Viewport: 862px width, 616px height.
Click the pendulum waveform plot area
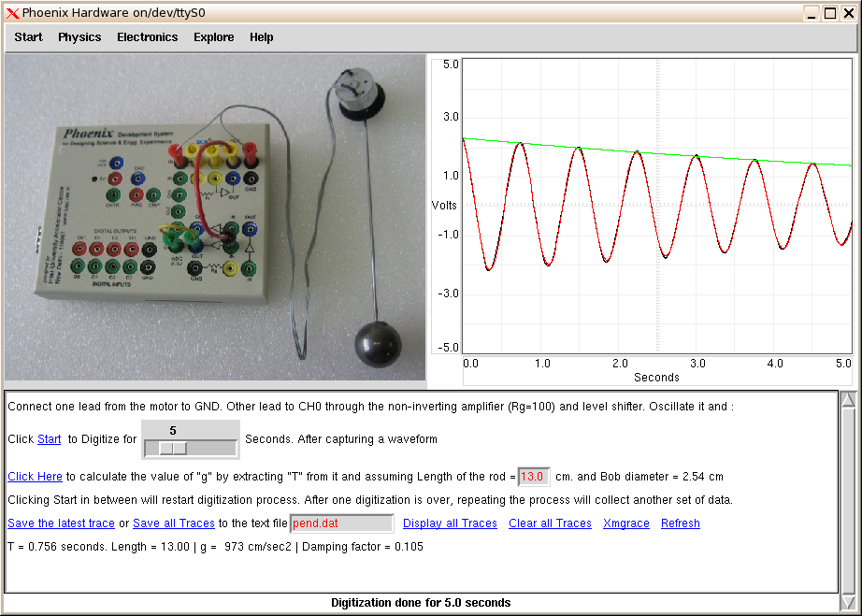(x=657, y=206)
